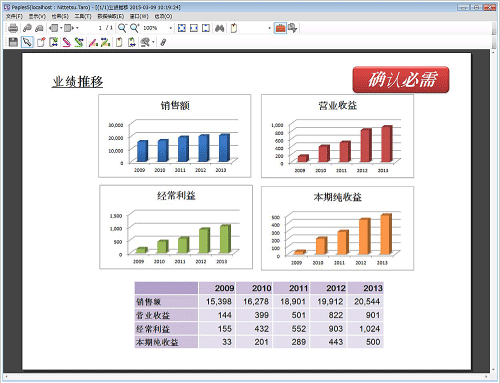
Task: Click the fit page width icon
Action: pyautogui.click(x=194, y=28)
